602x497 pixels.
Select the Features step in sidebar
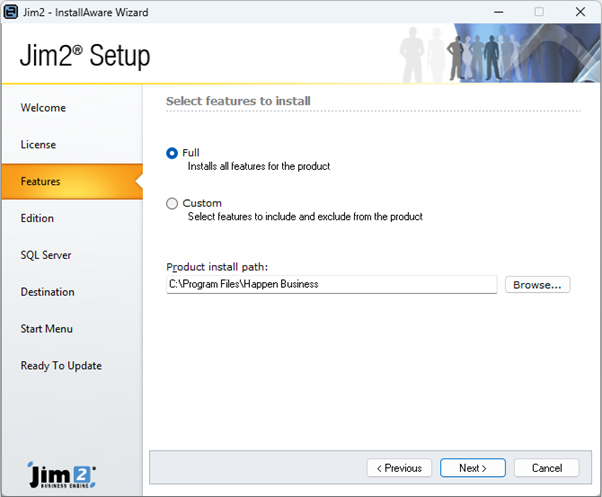click(41, 182)
